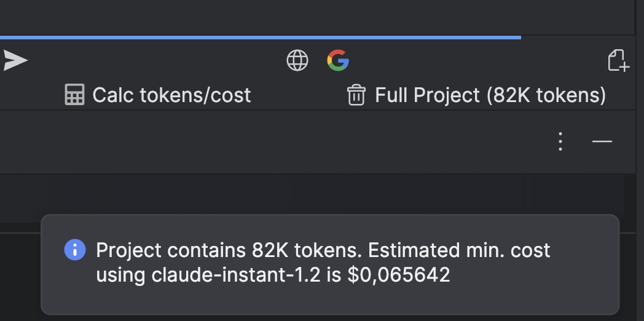Select the "Full Project (82K tokens)" label

(490, 95)
